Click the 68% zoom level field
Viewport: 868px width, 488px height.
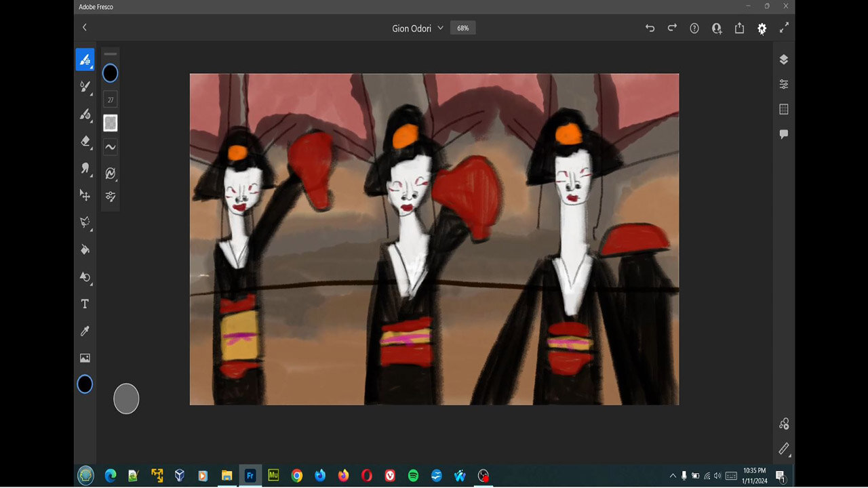(462, 28)
